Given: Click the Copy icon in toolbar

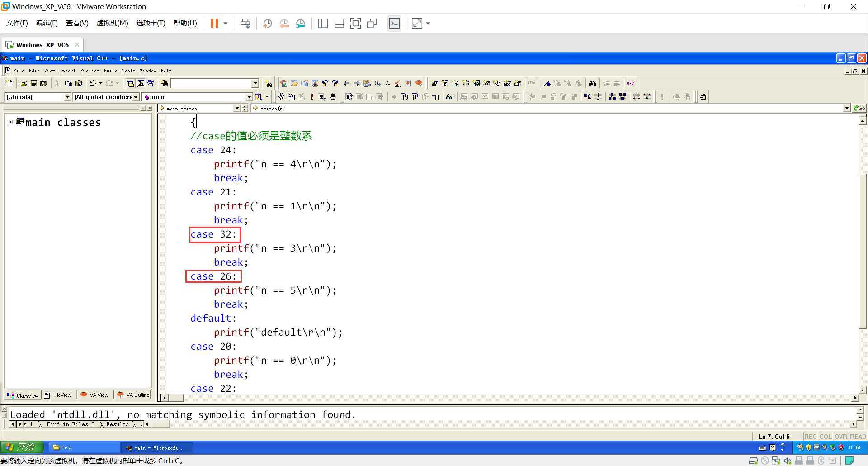Looking at the screenshot, I should [68, 83].
